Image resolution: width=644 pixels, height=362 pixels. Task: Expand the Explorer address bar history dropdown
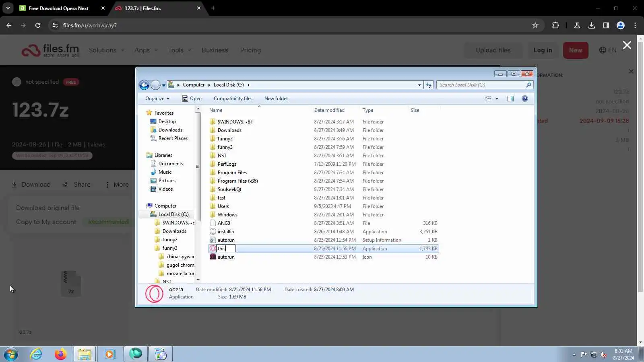tap(419, 85)
